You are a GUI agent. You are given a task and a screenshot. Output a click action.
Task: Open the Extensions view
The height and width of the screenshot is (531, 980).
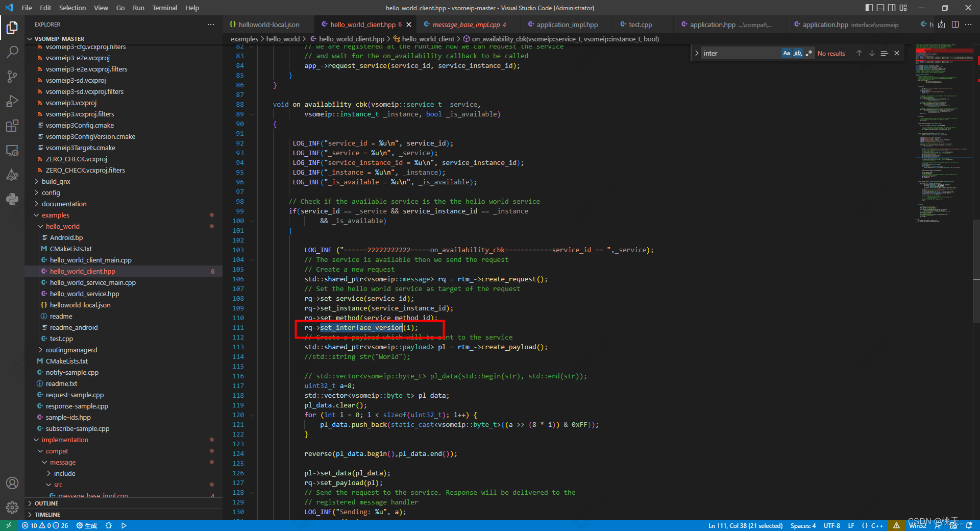pos(12,126)
